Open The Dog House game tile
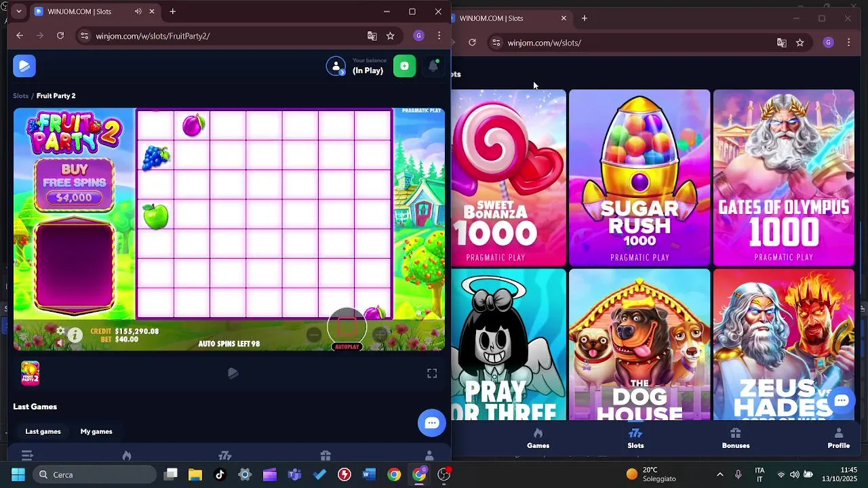The height and width of the screenshot is (488, 868). pos(639,344)
